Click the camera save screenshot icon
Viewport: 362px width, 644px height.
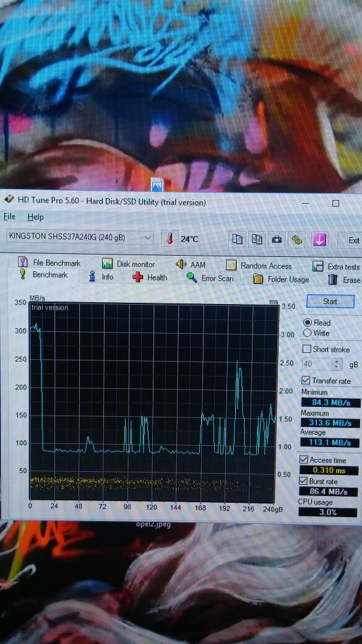(277, 240)
